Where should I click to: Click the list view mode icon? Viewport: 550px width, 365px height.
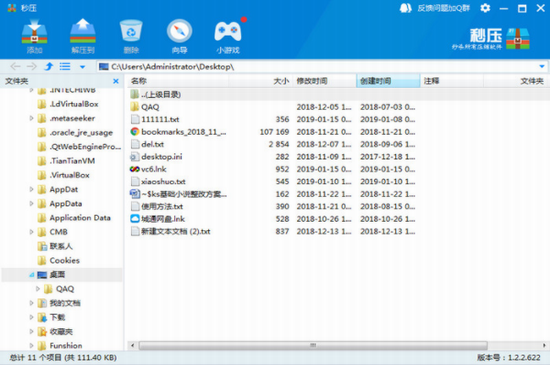pos(65,66)
